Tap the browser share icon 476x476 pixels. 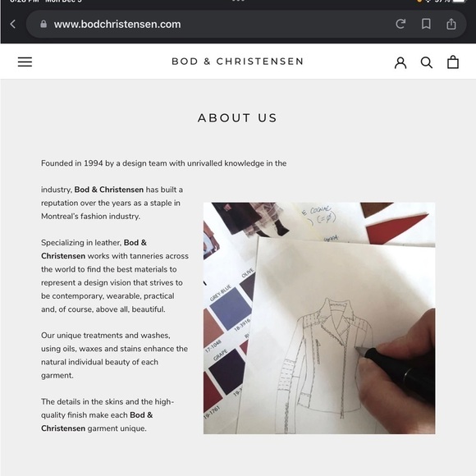tap(451, 24)
